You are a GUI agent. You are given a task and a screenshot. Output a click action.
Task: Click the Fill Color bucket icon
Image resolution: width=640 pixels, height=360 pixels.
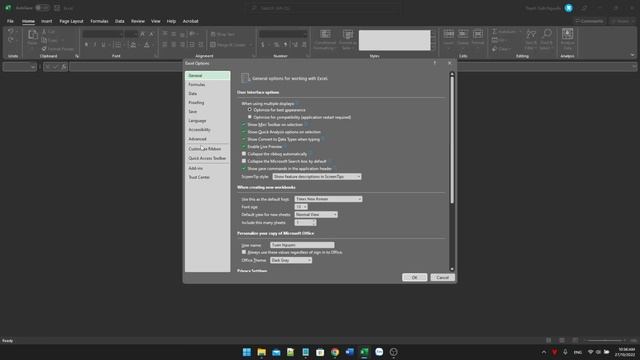pyautogui.click(x=133, y=45)
